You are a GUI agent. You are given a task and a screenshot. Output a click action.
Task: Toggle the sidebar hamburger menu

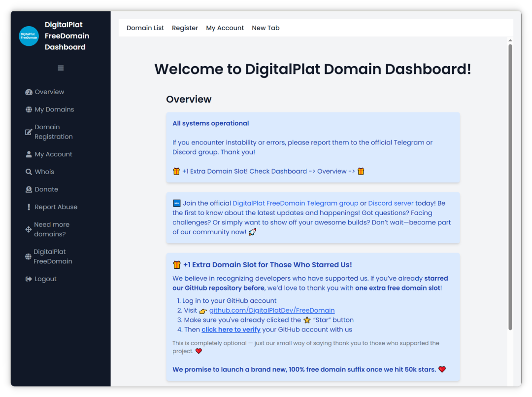coord(61,68)
